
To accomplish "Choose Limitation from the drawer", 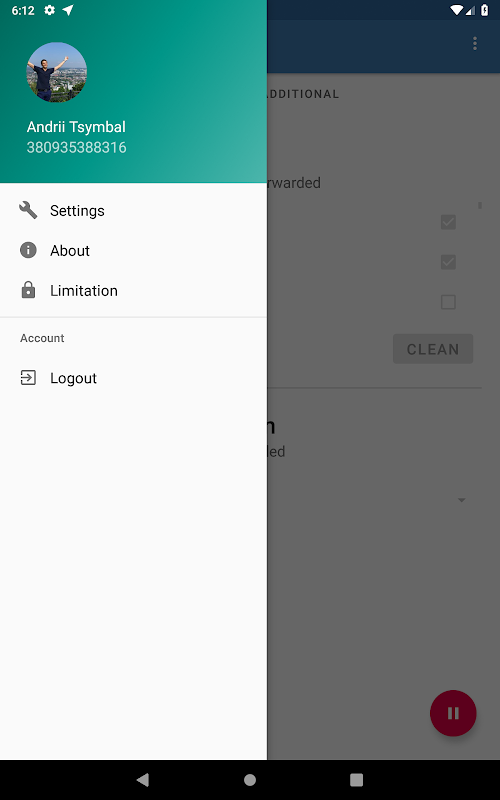I will pos(133,290).
